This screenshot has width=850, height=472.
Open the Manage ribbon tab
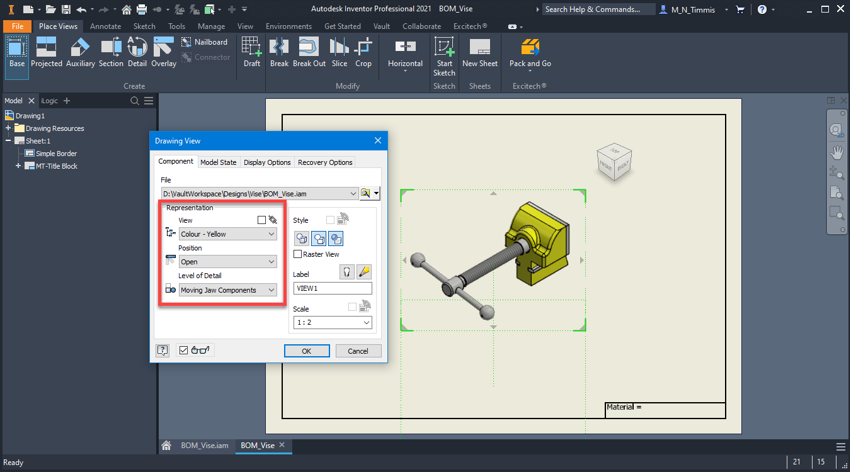(211, 26)
